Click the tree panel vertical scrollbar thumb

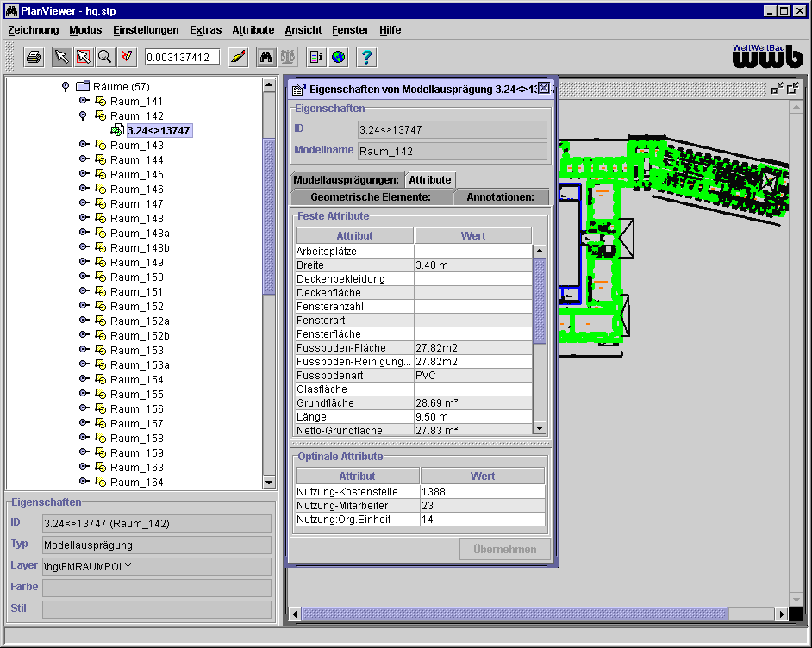[269, 216]
